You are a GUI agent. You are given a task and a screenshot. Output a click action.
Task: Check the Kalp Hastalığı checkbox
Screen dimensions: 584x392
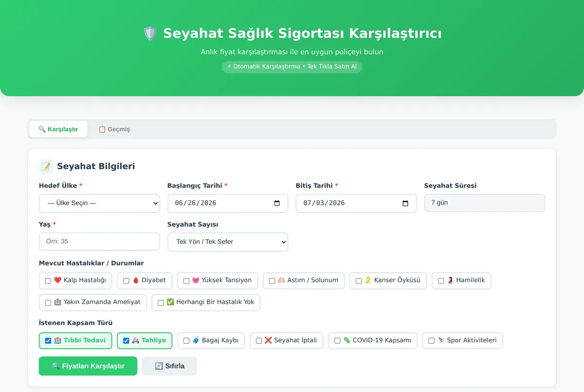pyautogui.click(x=48, y=281)
